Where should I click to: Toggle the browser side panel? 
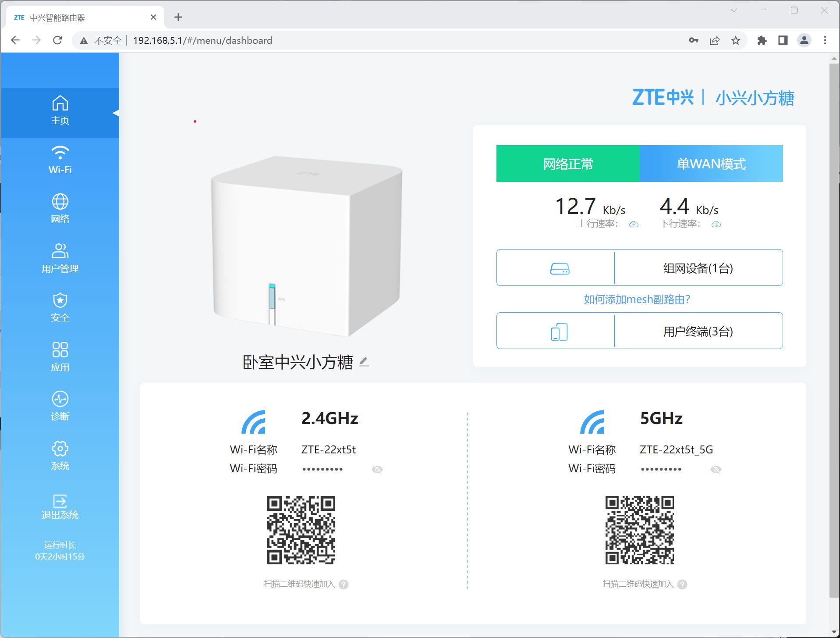click(x=783, y=40)
